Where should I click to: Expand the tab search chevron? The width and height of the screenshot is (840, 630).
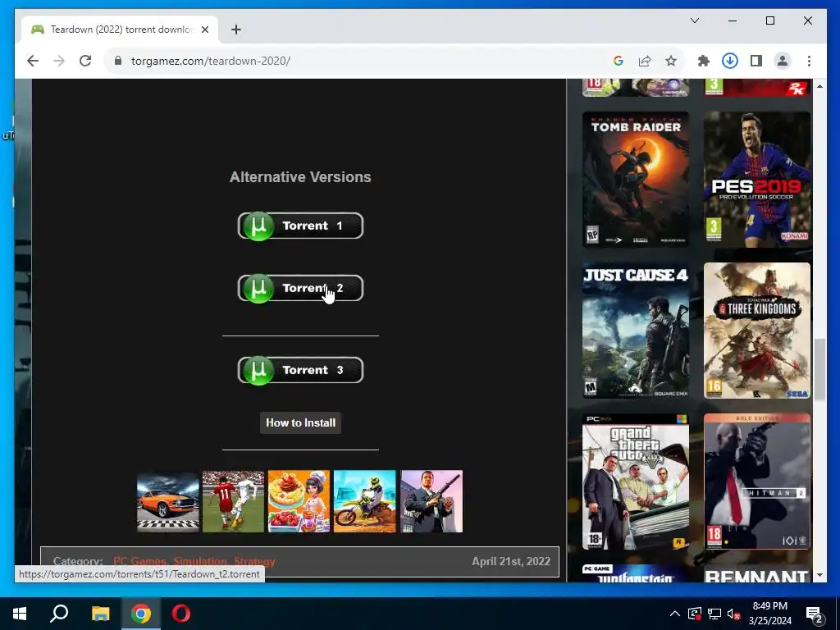[x=694, y=21]
